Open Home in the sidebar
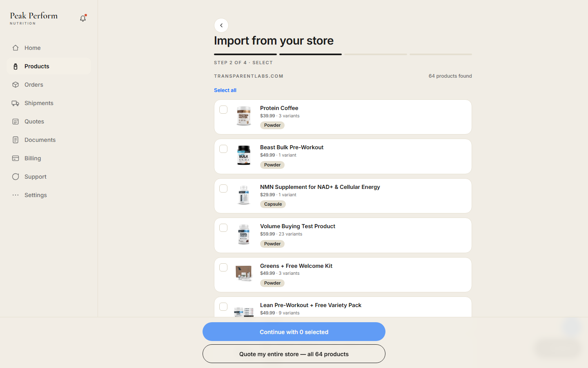Image resolution: width=588 pixels, height=368 pixels. click(x=49, y=48)
